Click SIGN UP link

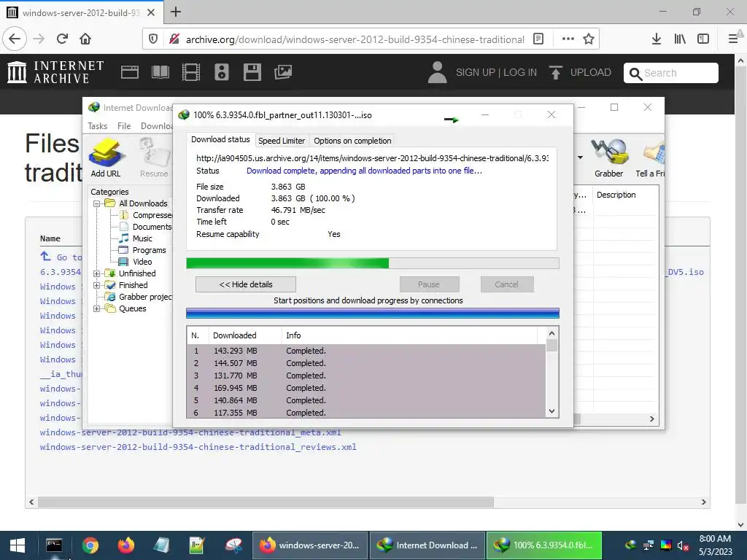(476, 72)
